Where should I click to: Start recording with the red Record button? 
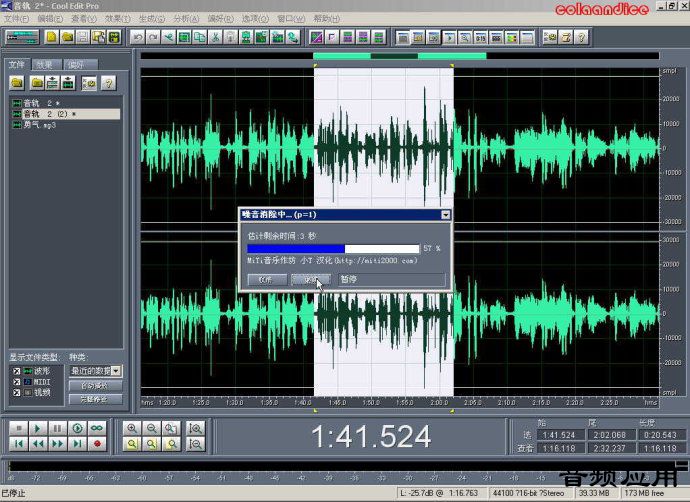pyautogui.click(x=97, y=443)
